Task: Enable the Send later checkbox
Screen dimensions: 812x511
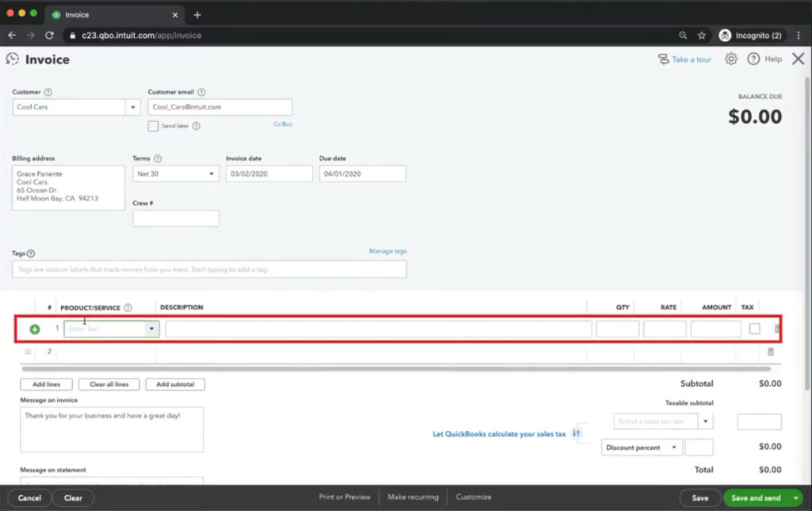Action: 153,126
